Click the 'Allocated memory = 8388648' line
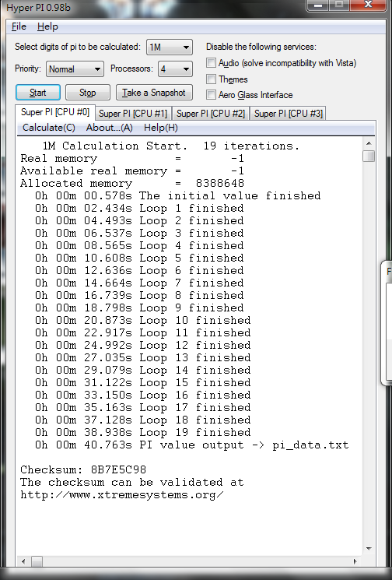 132,184
